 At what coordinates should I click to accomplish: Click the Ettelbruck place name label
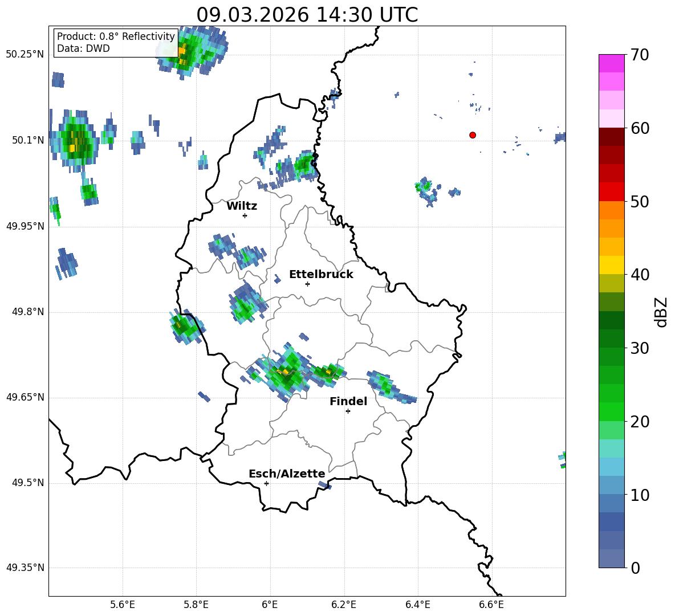pos(321,275)
